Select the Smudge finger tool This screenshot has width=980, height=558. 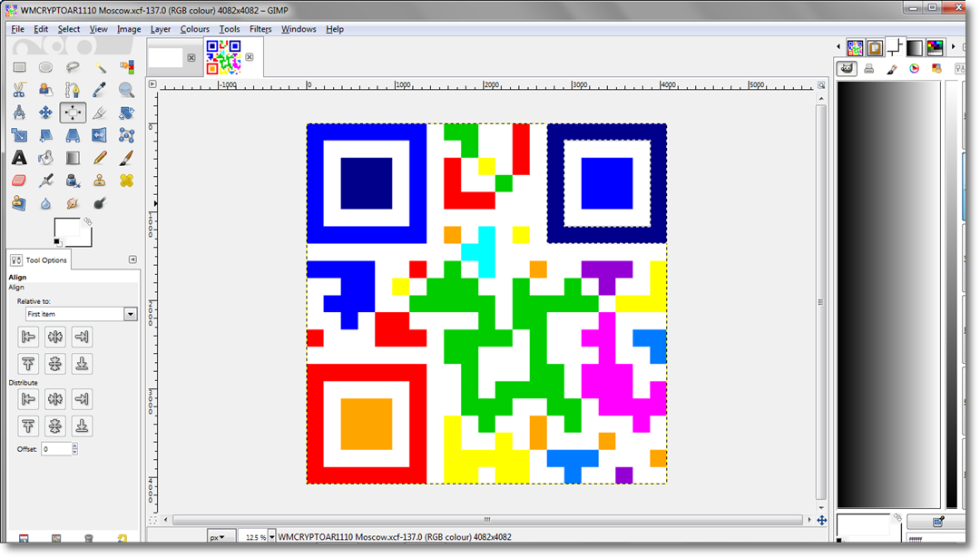pos(73,203)
